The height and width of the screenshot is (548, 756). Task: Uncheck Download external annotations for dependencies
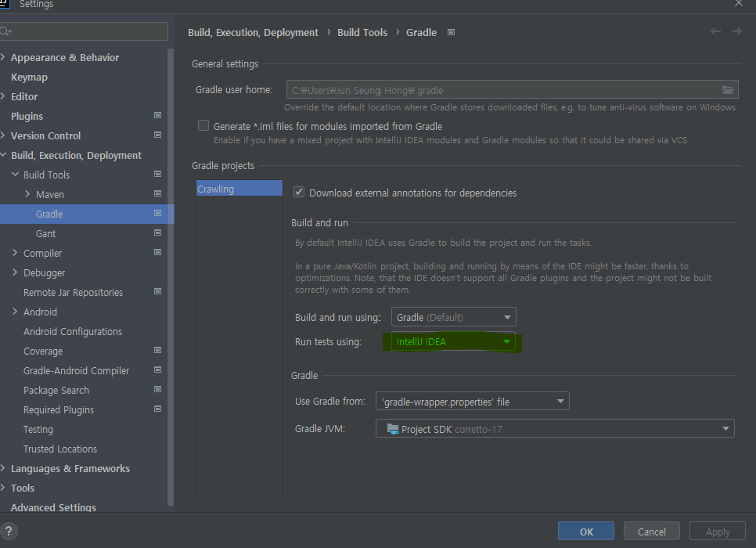click(x=298, y=192)
